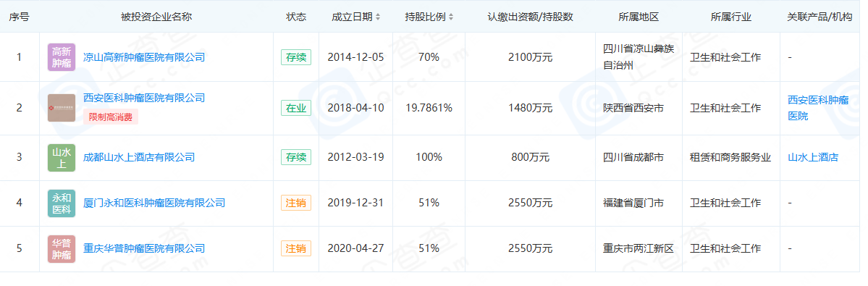Click the 被投资企业名称 column header

(156, 17)
